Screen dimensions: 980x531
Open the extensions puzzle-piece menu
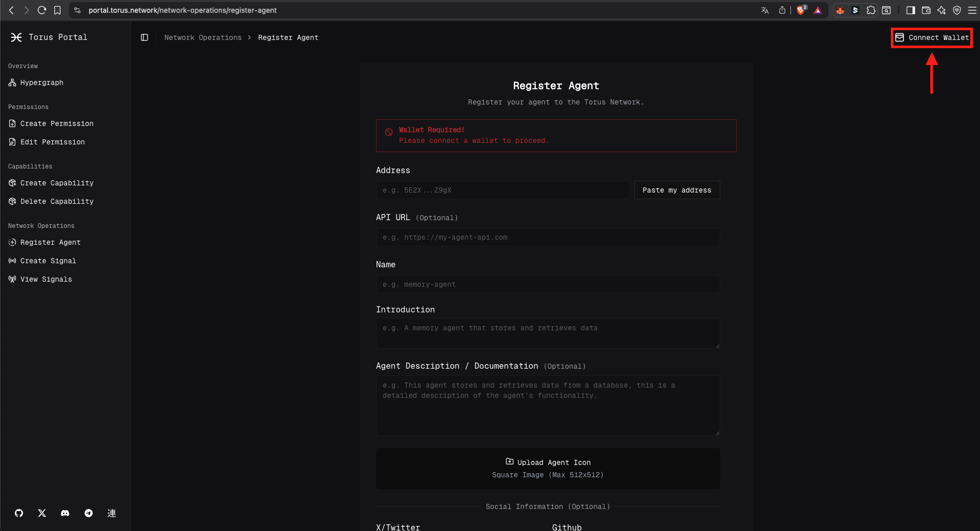[x=871, y=10]
